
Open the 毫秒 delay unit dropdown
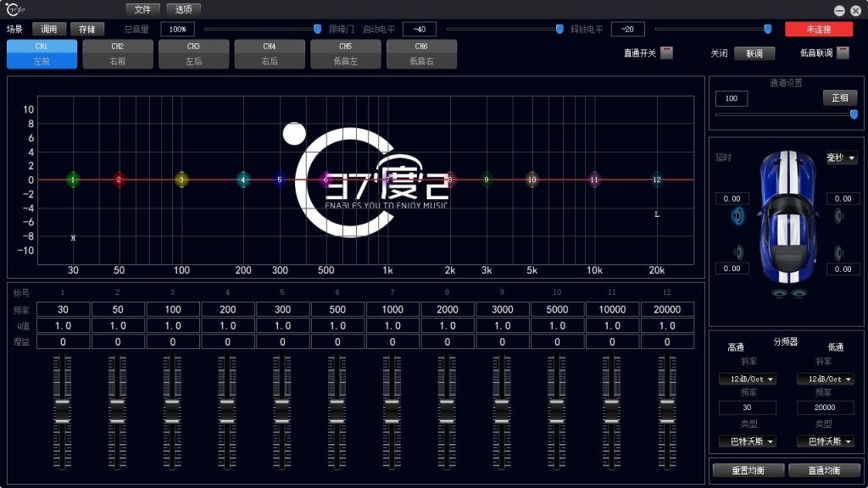[841, 158]
